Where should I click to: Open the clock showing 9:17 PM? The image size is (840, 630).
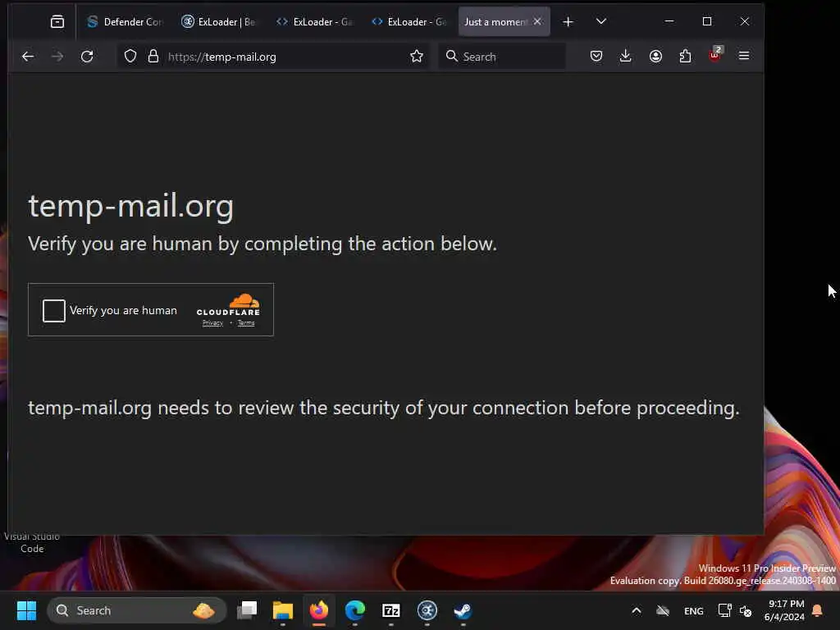click(784, 610)
